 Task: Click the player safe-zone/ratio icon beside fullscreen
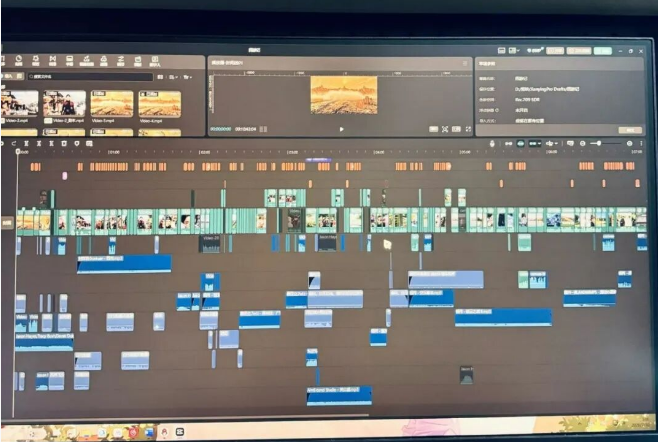pyautogui.click(x=456, y=129)
